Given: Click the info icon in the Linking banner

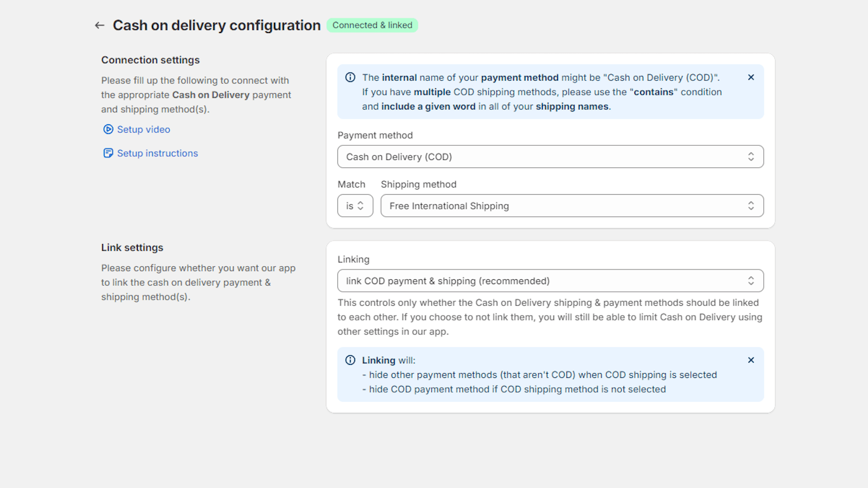Looking at the screenshot, I should pos(350,360).
